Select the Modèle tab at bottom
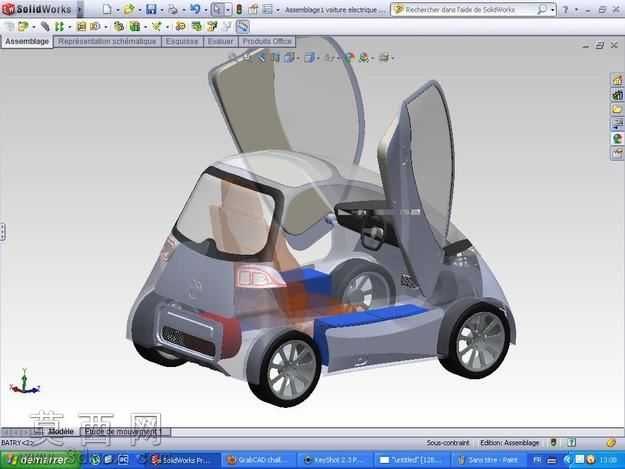The width and height of the screenshot is (625, 469). 61,432
